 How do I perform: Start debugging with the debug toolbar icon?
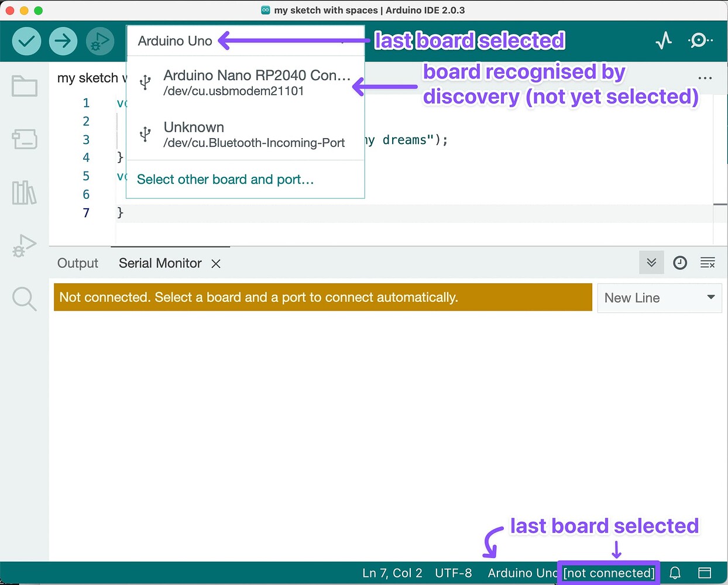pyautogui.click(x=99, y=41)
